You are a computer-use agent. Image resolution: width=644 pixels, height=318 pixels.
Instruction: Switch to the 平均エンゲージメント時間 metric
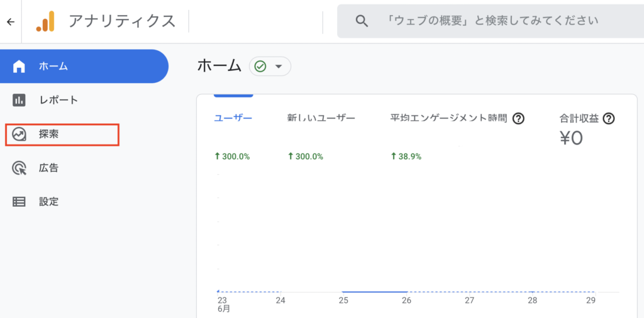tap(448, 118)
